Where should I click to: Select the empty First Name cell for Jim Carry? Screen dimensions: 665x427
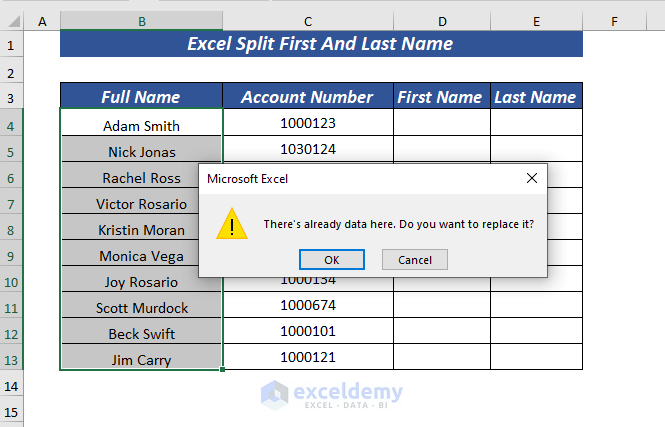click(x=442, y=357)
